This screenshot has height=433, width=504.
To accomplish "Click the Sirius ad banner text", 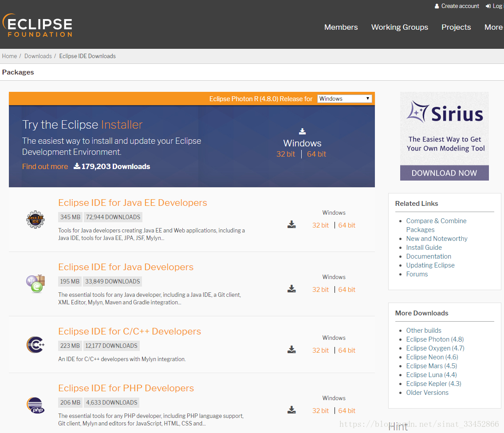I will (445, 144).
